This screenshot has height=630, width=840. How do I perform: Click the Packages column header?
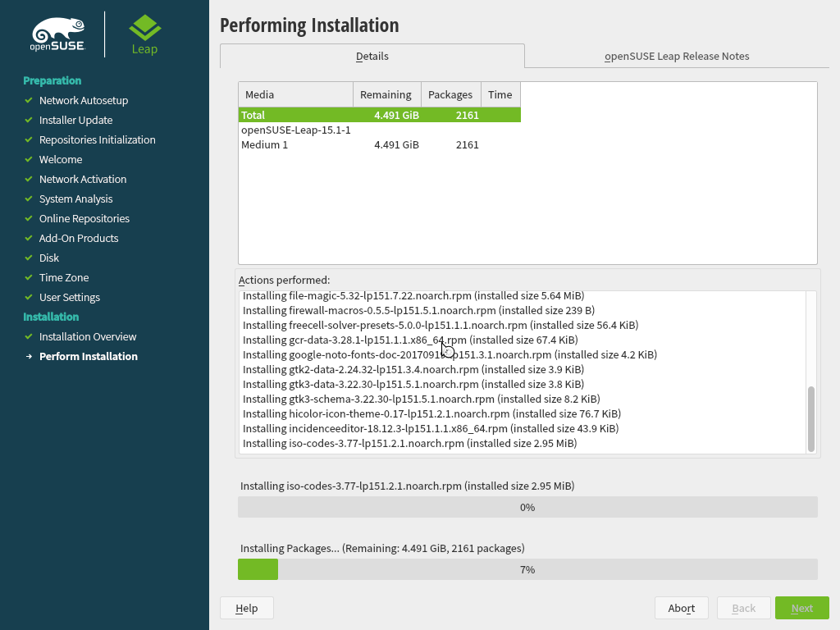tap(451, 95)
